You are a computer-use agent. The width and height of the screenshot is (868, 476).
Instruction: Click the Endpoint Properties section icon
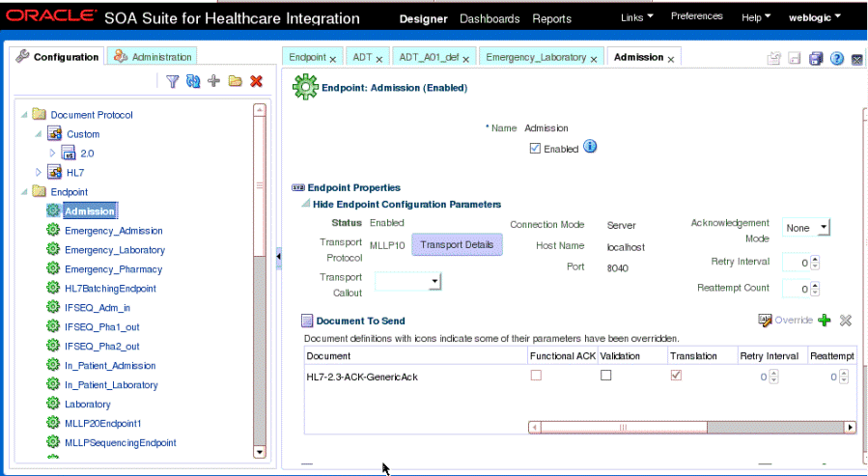[297, 187]
